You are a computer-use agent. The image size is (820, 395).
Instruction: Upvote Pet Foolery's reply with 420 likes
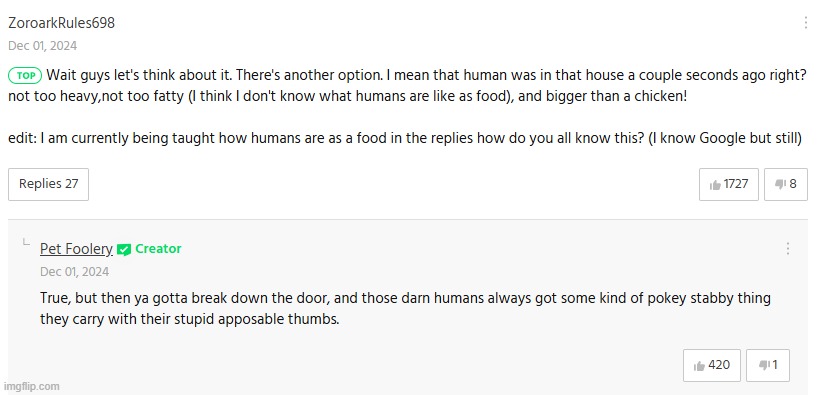(712, 365)
